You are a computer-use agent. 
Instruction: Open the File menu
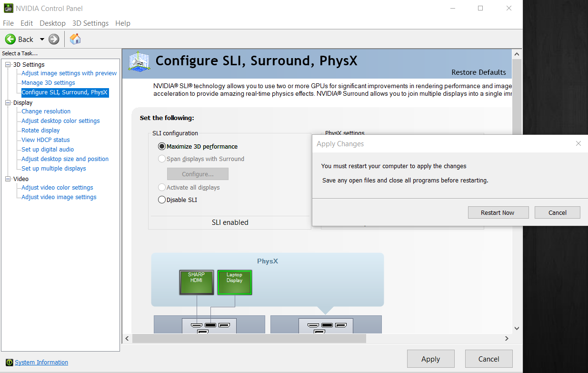(x=9, y=23)
